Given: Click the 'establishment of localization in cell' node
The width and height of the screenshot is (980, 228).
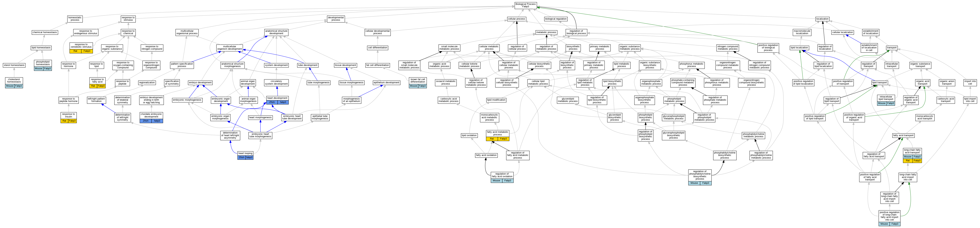Looking at the screenshot, I should tap(869, 48).
